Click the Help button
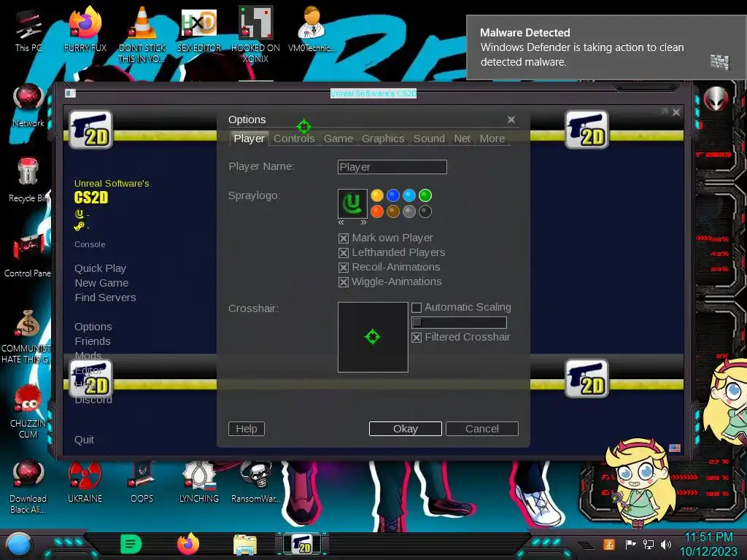 247,429
